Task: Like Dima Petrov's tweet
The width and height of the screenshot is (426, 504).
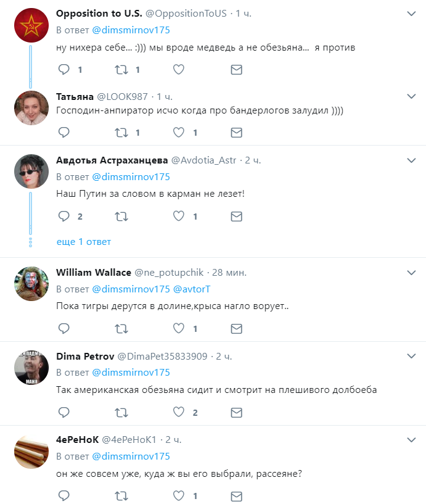Action: click(179, 412)
